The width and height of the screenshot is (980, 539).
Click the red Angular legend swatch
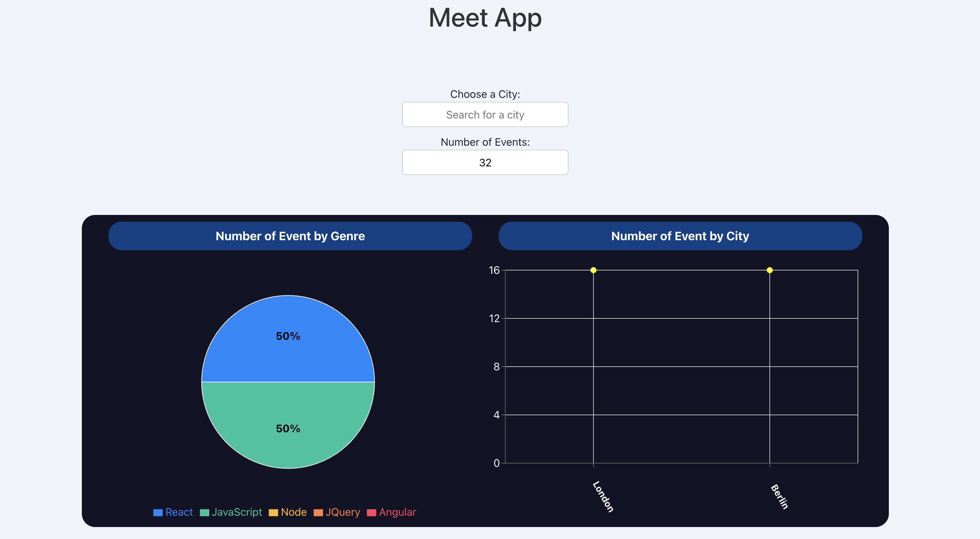(x=371, y=513)
